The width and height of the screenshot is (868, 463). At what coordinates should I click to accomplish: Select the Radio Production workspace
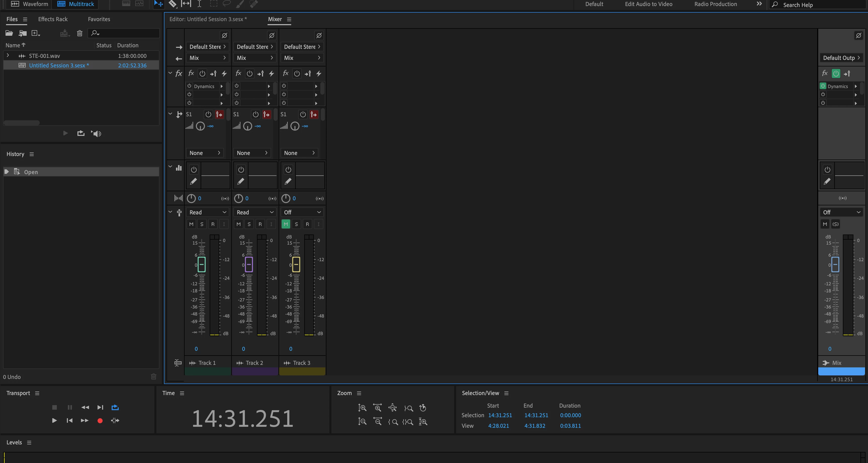click(x=715, y=4)
